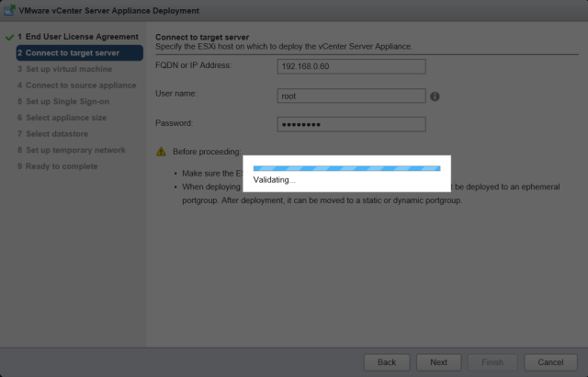
Task: Click into the Password field
Action: tap(351, 124)
